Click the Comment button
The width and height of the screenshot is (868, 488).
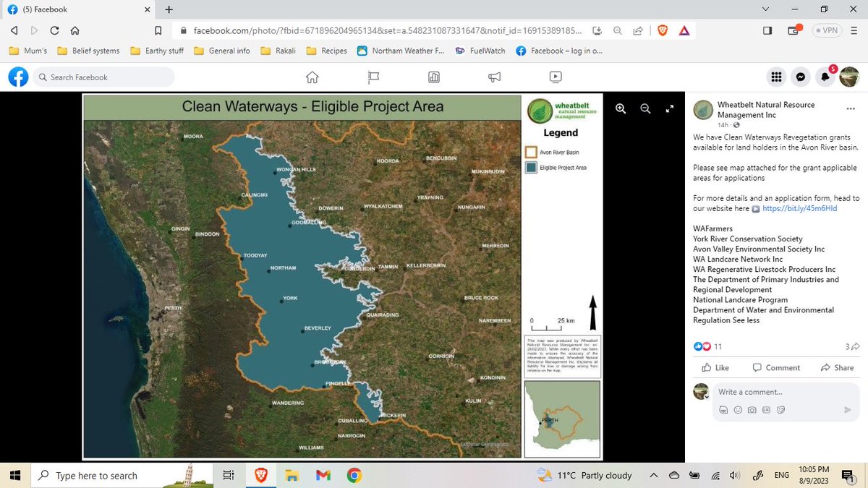pyautogui.click(x=776, y=367)
